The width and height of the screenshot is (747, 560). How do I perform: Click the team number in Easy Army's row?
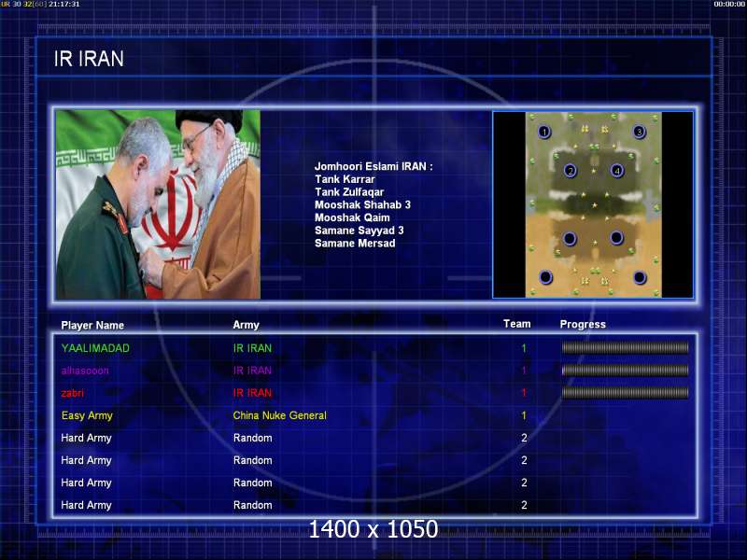(524, 415)
